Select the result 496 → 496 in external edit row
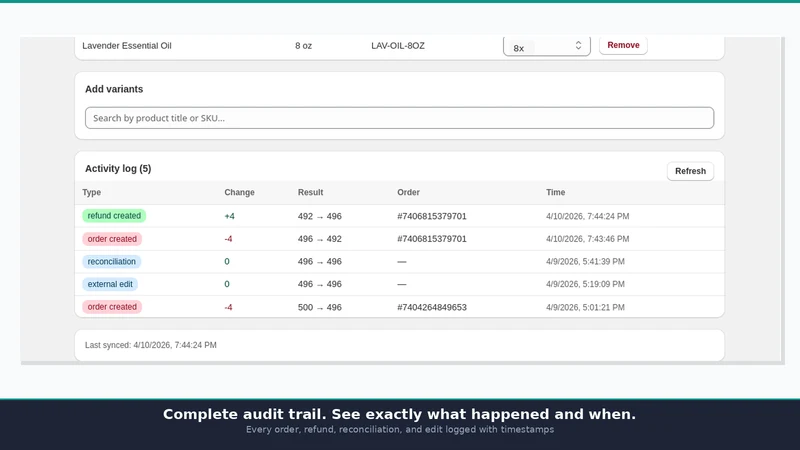Screen dimensions: 800x450 [320, 284]
